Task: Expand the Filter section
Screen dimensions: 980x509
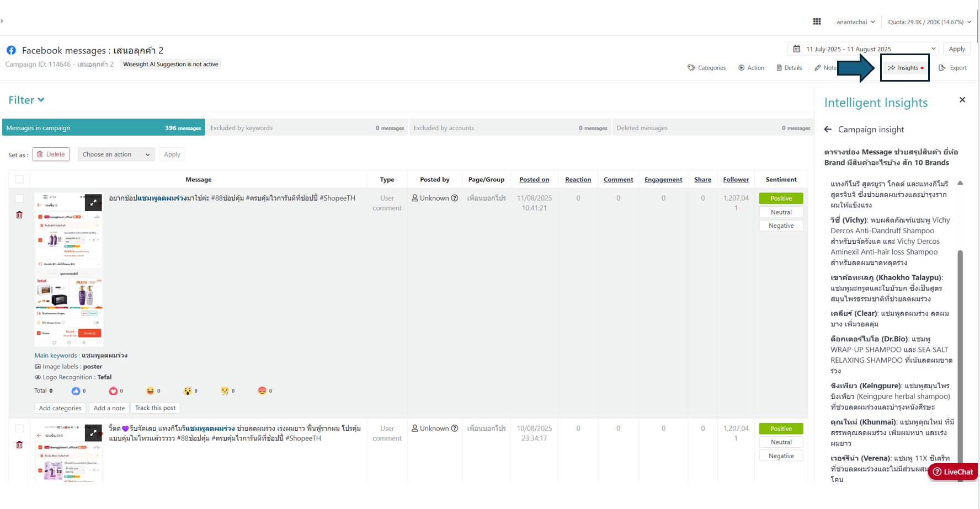Action: tap(26, 100)
